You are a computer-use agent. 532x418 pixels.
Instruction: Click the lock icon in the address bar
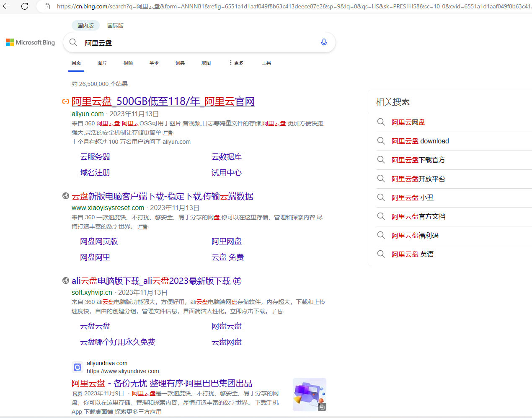tap(47, 6)
